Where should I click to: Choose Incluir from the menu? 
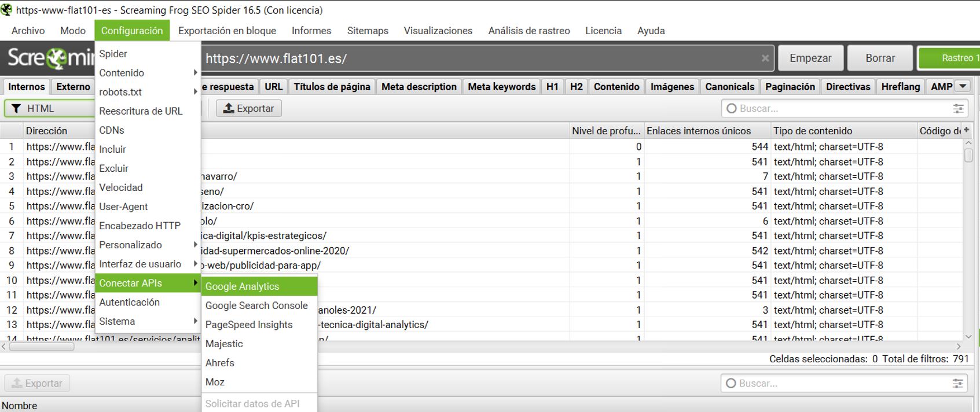(x=148, y=149)
